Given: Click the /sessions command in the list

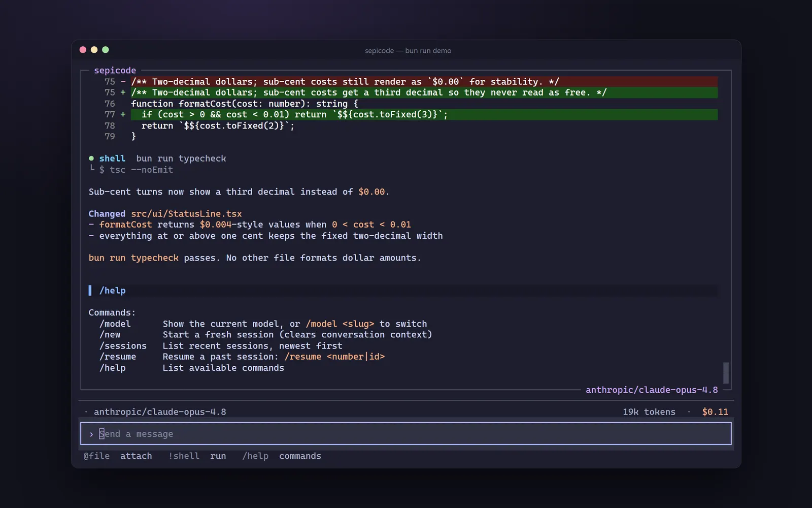Looking at the screenshot, I should (x=123, y=346).
